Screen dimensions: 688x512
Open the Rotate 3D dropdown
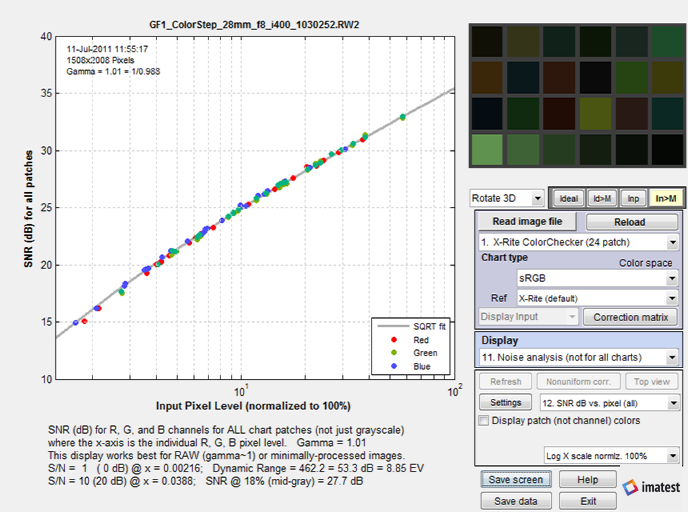[507, 198]
